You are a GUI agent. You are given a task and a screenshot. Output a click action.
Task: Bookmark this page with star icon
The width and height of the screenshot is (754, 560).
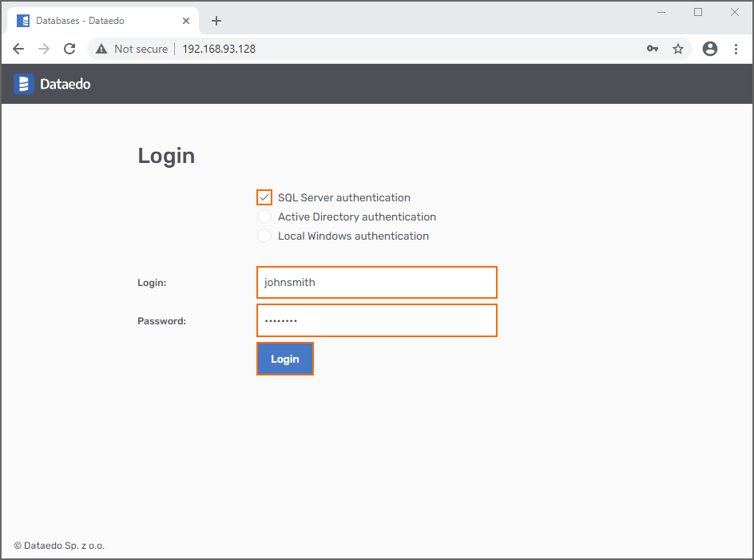678,49
